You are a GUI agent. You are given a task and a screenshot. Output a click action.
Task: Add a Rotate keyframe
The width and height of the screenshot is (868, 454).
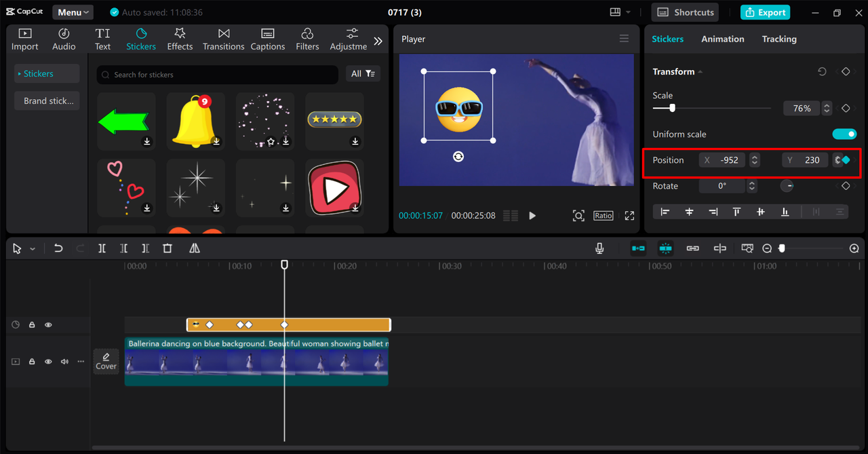point(846,186)
